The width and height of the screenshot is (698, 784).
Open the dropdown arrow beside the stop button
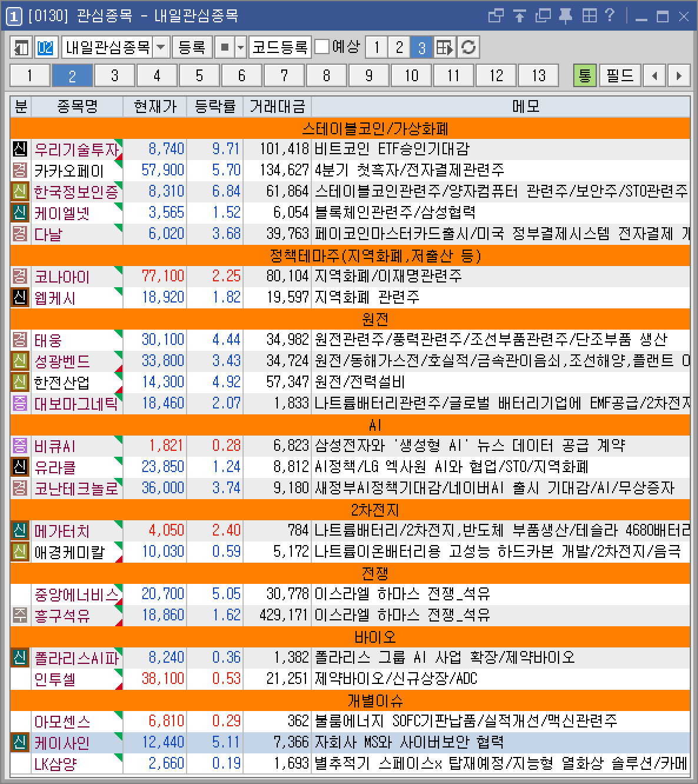click(x=240, y=47)
